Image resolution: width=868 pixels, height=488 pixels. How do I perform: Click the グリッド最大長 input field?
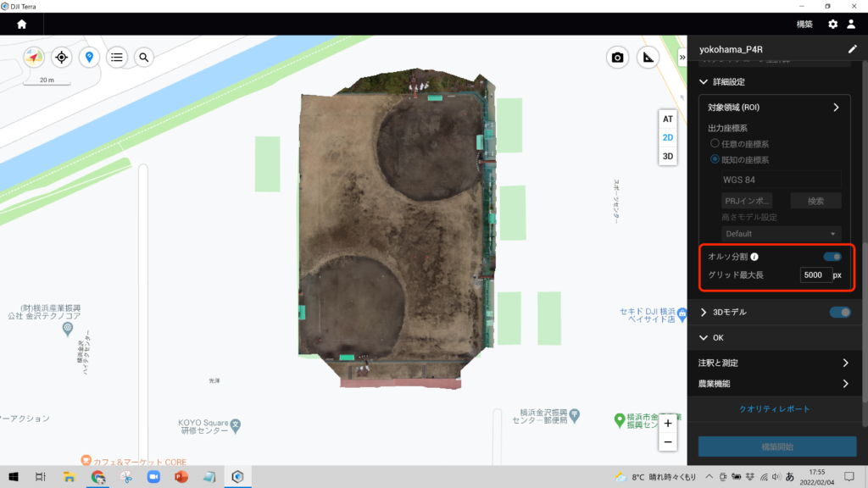(815, 275)
